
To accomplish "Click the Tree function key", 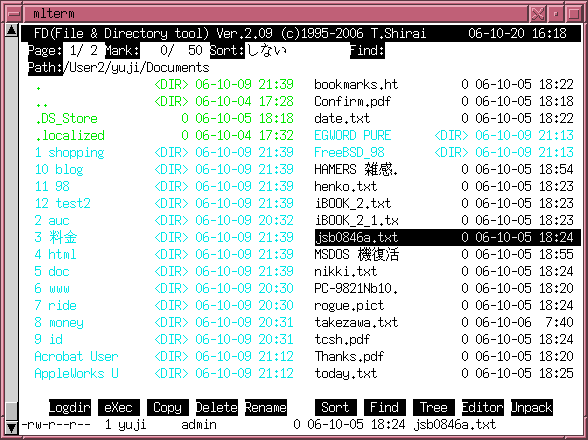I will point(434,407).
